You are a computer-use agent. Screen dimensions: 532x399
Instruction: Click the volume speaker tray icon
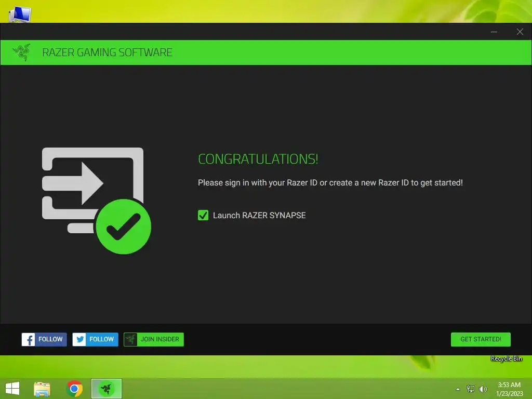(483, 389)
